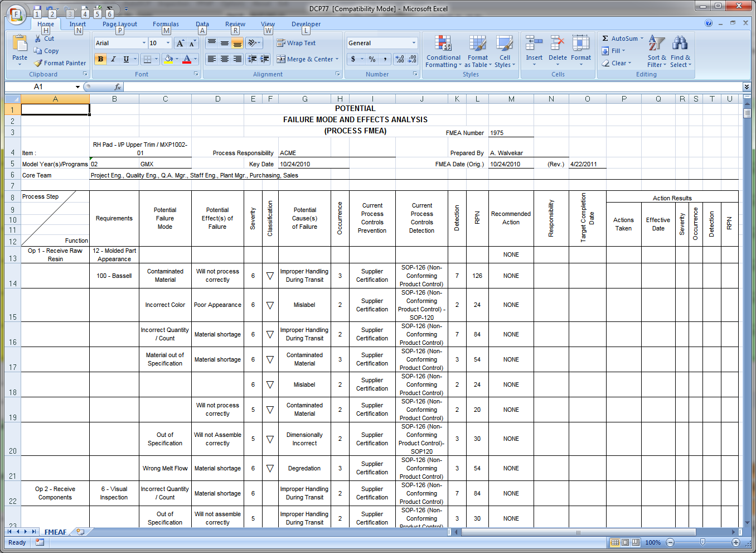
Task: Open Sort & Filter tool
Action: [x=656, y=44]
